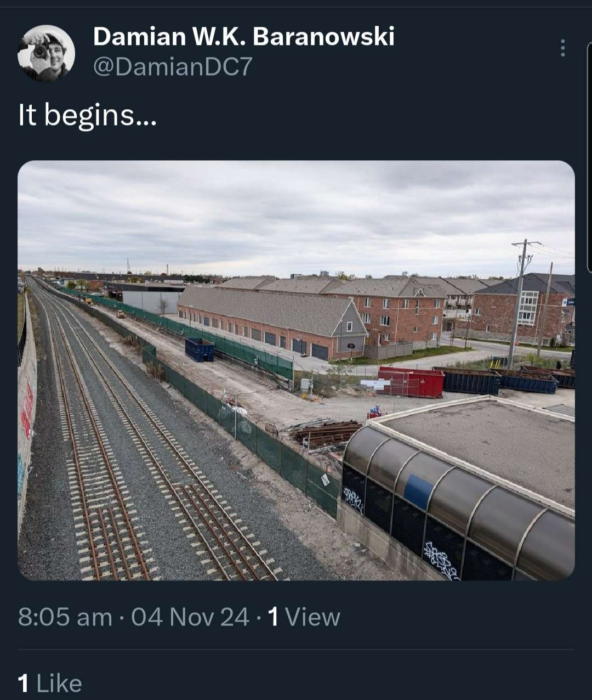The width and height of the screenshot is (592, 700).
Task: Open the 1 View analytics
Action: 304,617
